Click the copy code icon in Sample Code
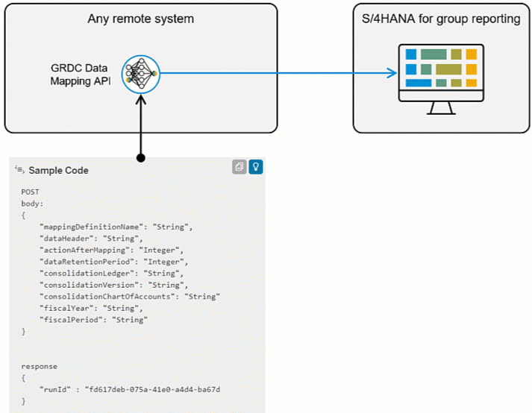The image size is (532, 413). 240,167
